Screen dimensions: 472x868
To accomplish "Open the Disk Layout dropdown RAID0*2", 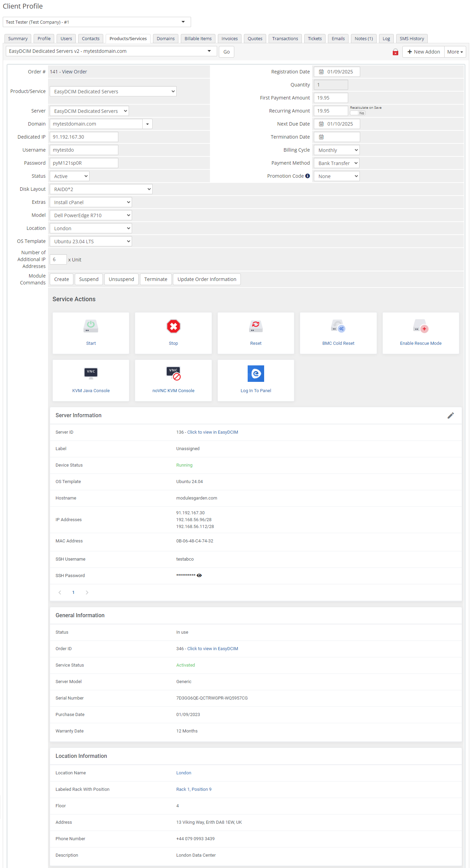I will pos(101,189).
